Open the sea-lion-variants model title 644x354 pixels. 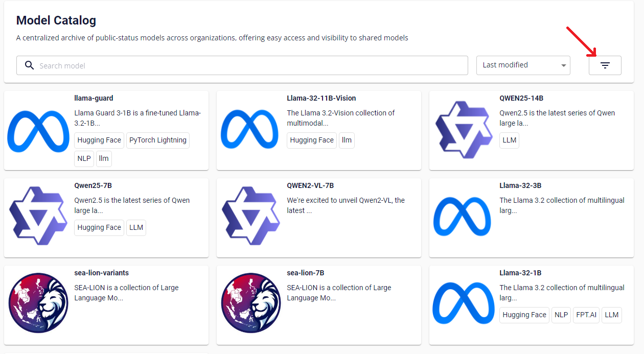pyautogui.click(x=102, y=273)
